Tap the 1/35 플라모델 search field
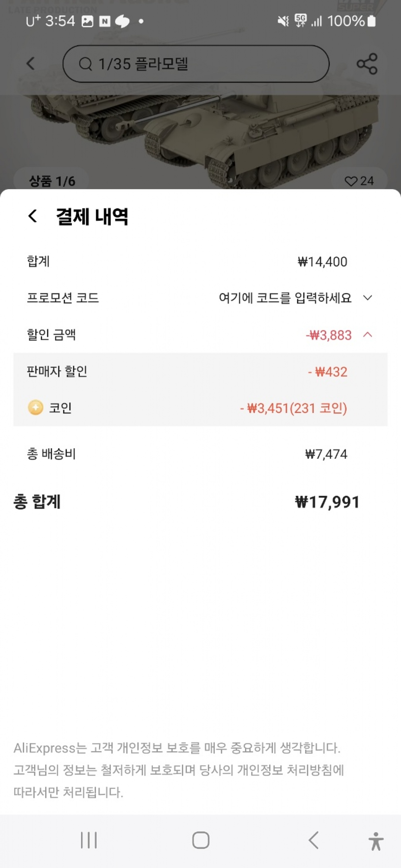 click(x=195, y=64)
